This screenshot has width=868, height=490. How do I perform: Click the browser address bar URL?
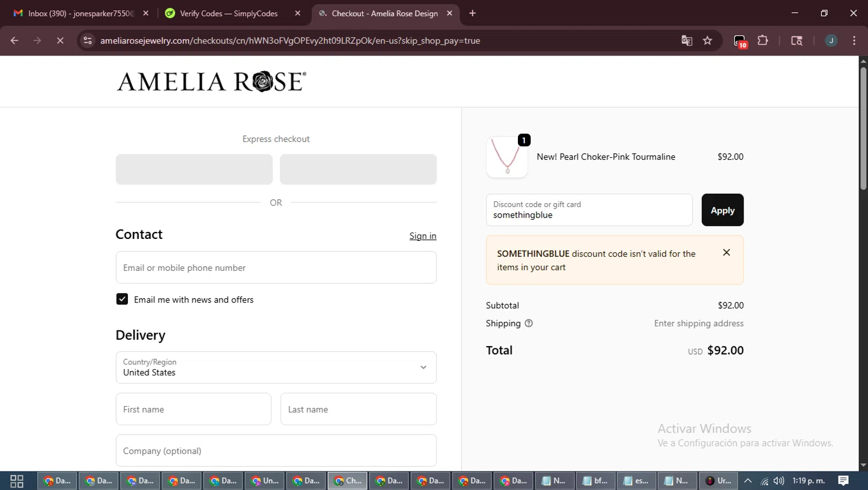[290, 40]
